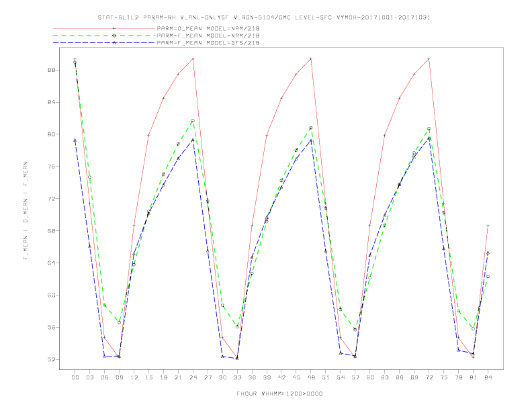Image resolution: width=532 pixels, height=411 pixels.
Task: Click the blue GFS triangle marker at hour 06
Action: pyautogui.click(x=105, y=357)
